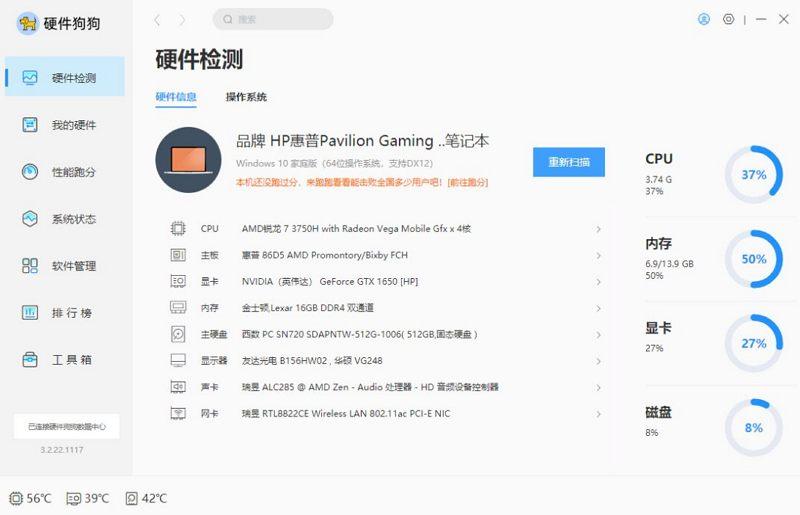Click the magnifier icon in the search box
Viewport: 800px width, 515px height.
(x=228, y=19)
